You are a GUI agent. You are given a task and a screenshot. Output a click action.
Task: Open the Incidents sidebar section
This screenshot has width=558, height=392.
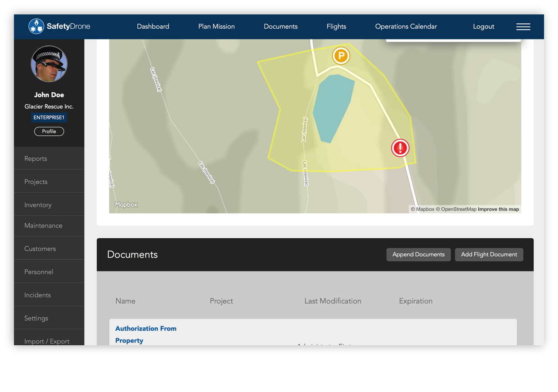click(37, 295)
